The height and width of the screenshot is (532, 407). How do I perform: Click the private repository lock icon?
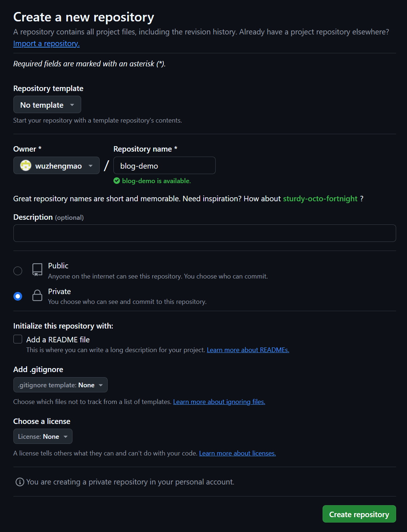(37, 296)
